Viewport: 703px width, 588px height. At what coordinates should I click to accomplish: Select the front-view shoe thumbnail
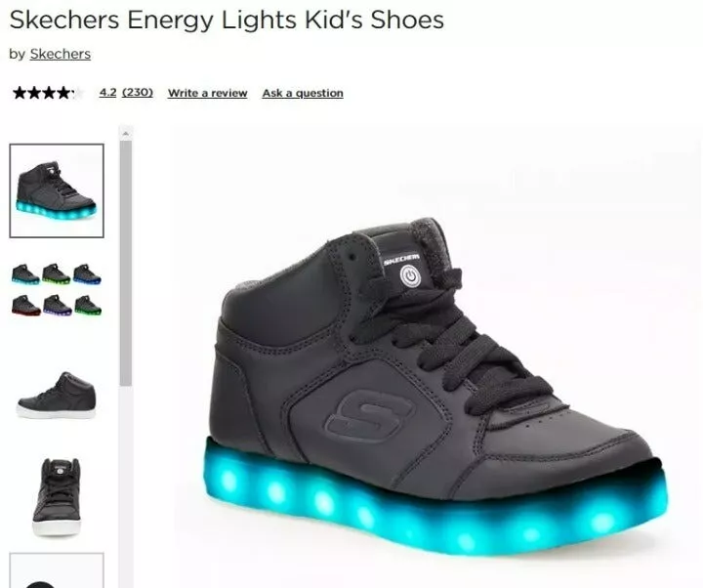tap(57, 496)
